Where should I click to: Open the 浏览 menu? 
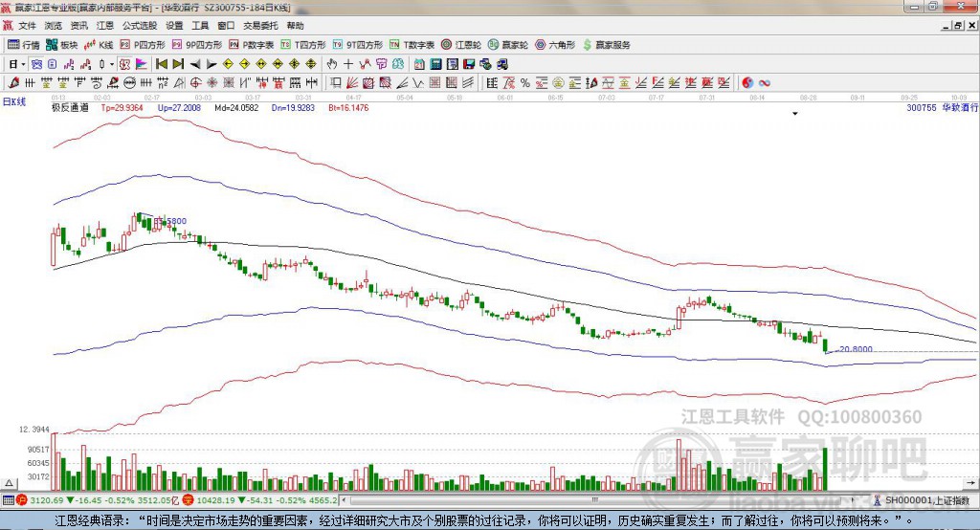[54, 26]
